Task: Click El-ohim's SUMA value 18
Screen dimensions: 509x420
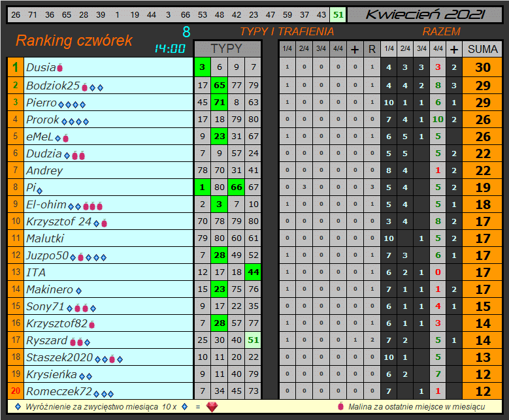Action: point(482,204)
